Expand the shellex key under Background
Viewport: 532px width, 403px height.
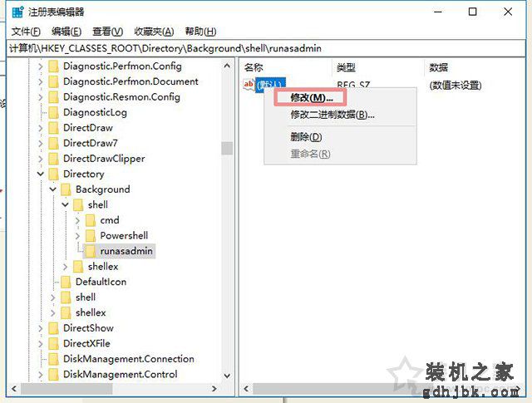(x=65, y=267)
